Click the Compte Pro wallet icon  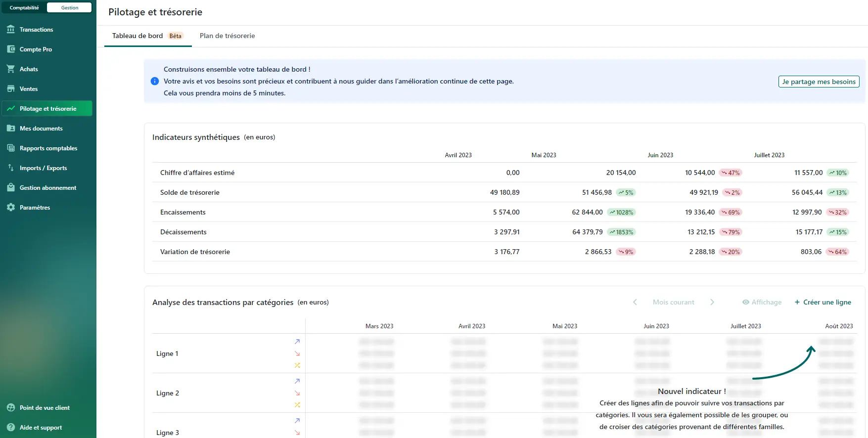11,49
